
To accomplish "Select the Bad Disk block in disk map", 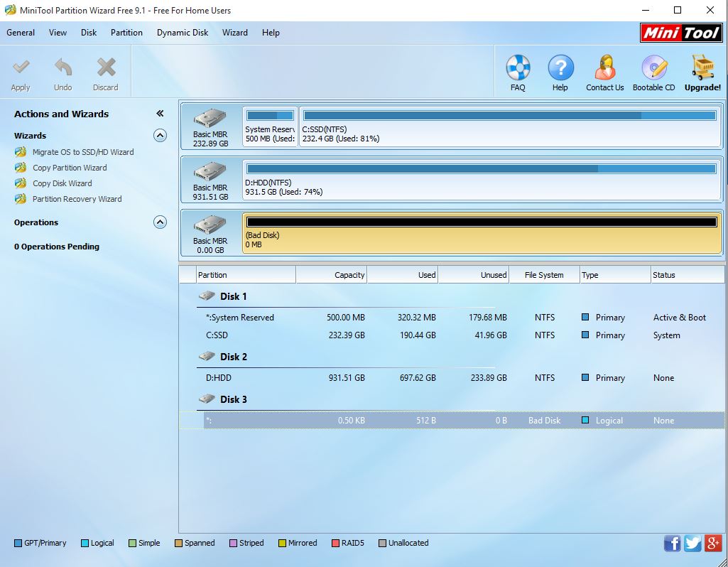I will coord(482,233).
